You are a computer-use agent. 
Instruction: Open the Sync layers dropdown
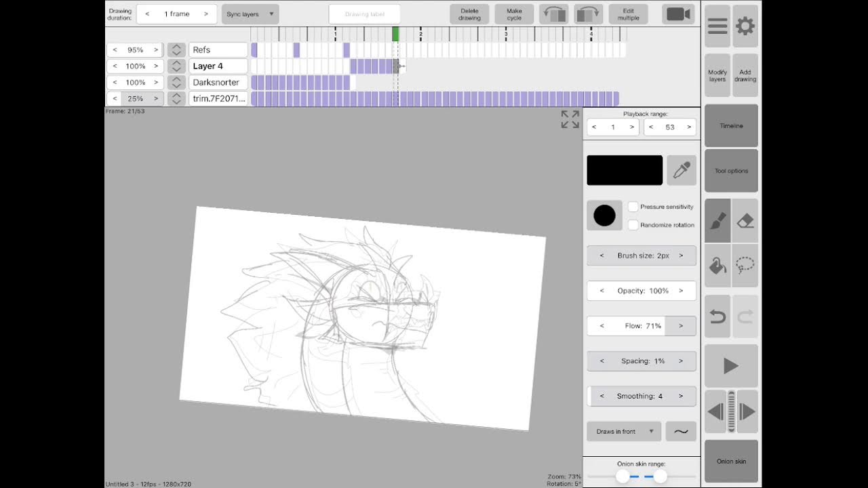pyautogui.click(x=250, y=14)
